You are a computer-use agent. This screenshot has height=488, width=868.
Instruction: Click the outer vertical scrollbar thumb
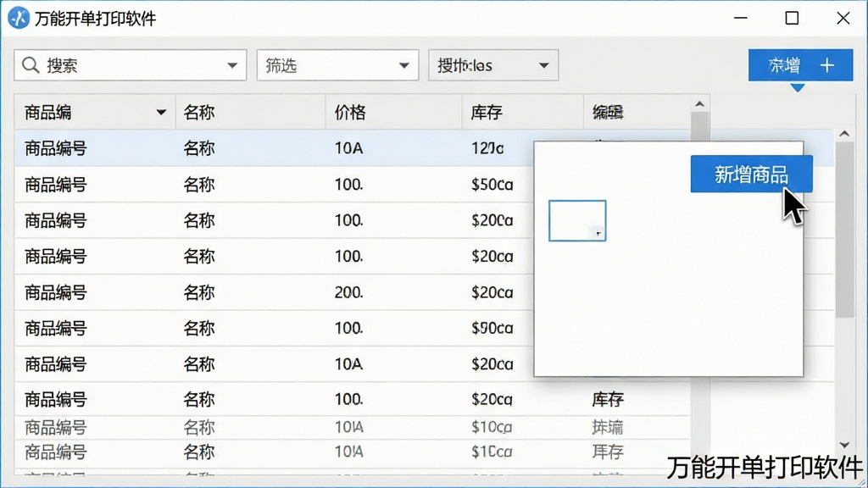coord(845,230)
